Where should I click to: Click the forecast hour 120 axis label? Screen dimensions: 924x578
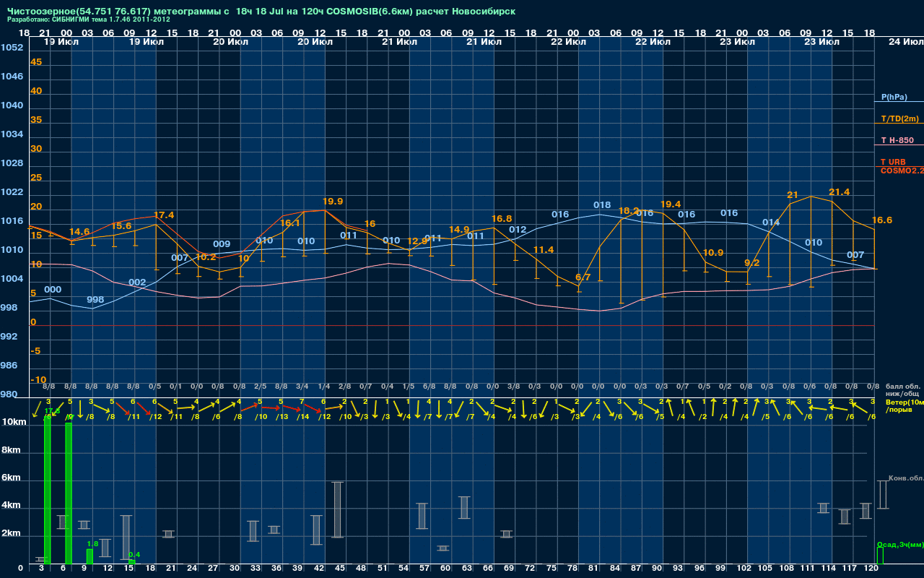point(872,569)
